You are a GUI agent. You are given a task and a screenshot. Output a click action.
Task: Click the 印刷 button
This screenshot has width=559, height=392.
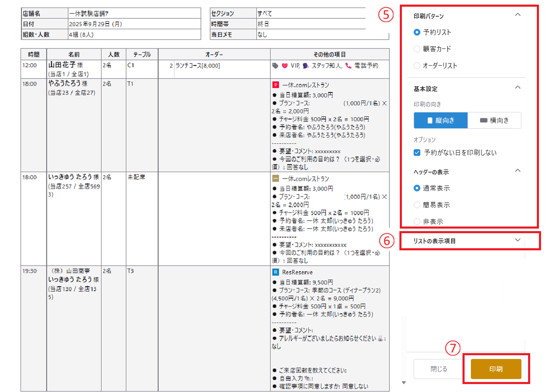[x=496, y=369]
